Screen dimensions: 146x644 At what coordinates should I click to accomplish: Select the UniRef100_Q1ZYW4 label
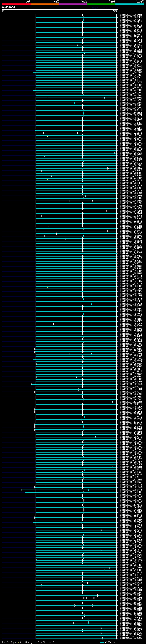pos(131,567)
